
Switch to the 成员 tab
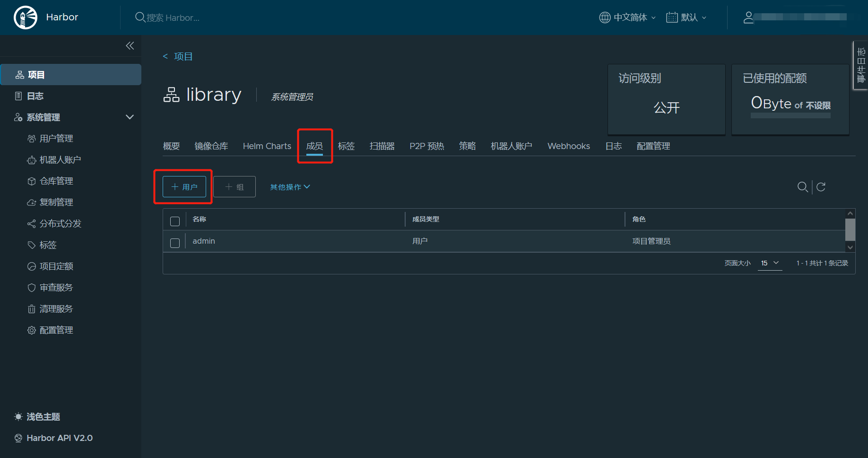point(314,146)
